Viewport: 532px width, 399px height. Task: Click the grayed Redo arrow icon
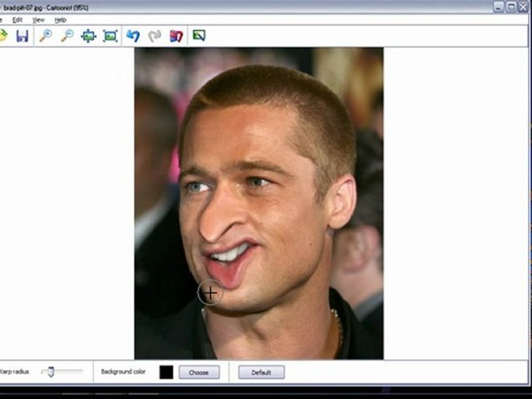click(x=155, y=35)
